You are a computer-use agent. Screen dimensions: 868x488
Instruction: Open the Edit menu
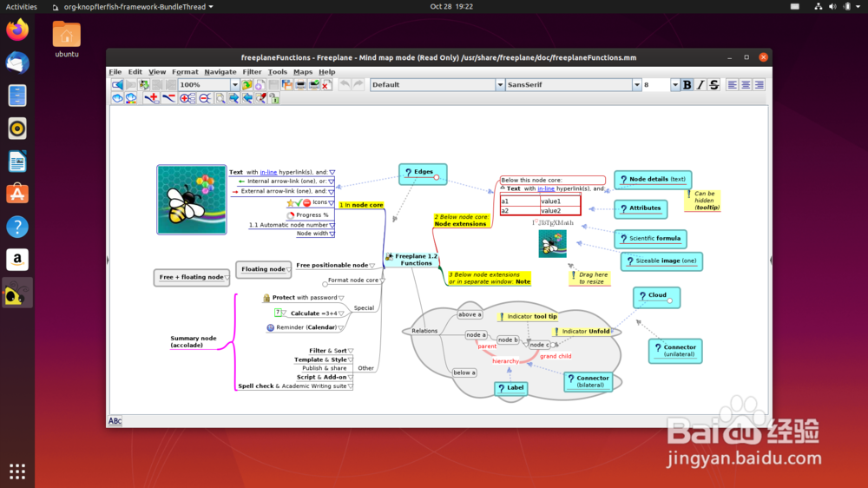135,72
